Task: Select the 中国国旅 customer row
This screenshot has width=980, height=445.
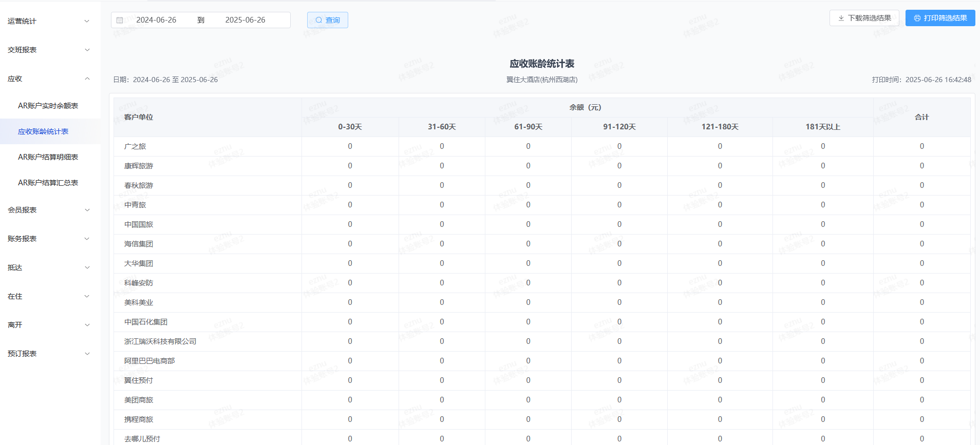Action: coord(542,224)
